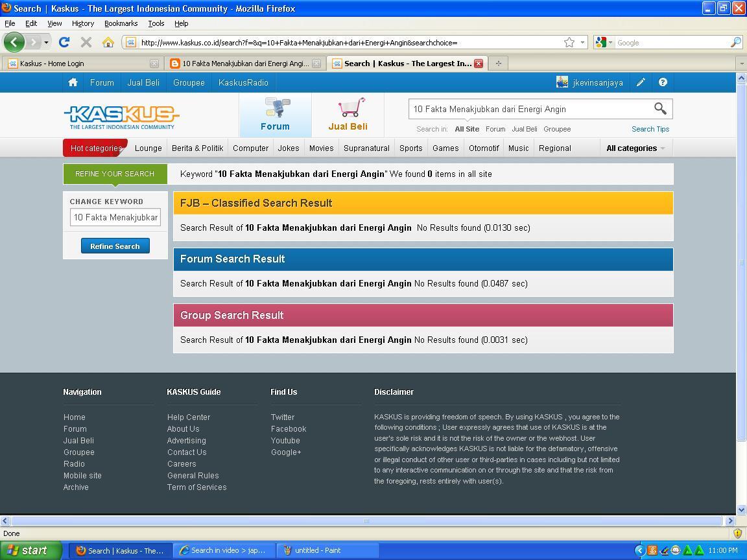
Task: Click the pencil edit icon
Action: [x=641, y=82]
